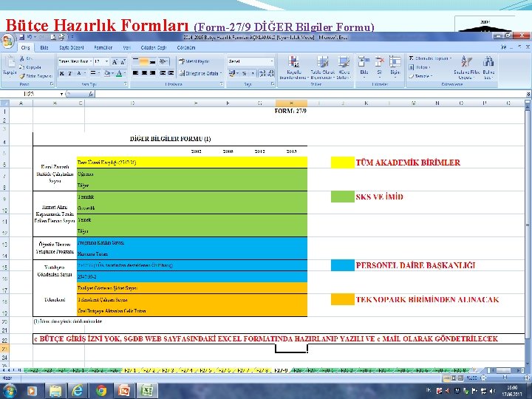532x399 pixels.
Task: Click Otomatik Toplam autosum button
Action: point(429,58)
